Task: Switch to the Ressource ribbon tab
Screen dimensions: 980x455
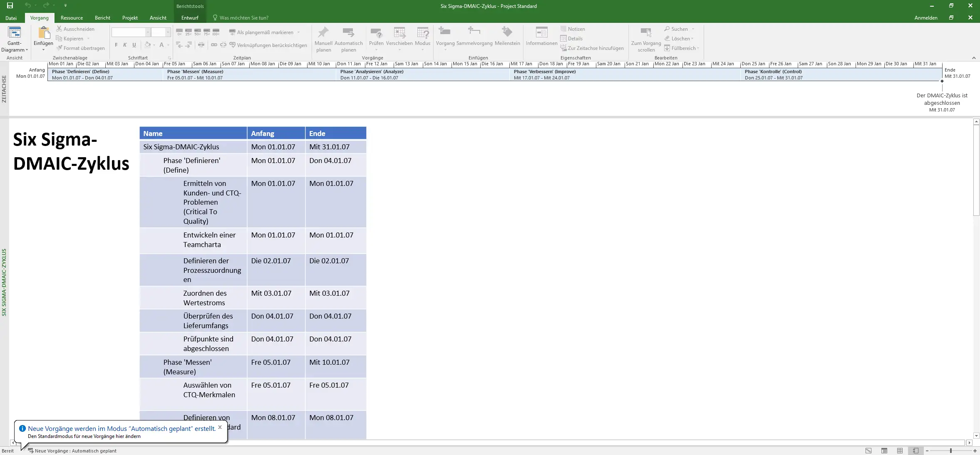Action: pyautogui.click(x=72, y=18)
